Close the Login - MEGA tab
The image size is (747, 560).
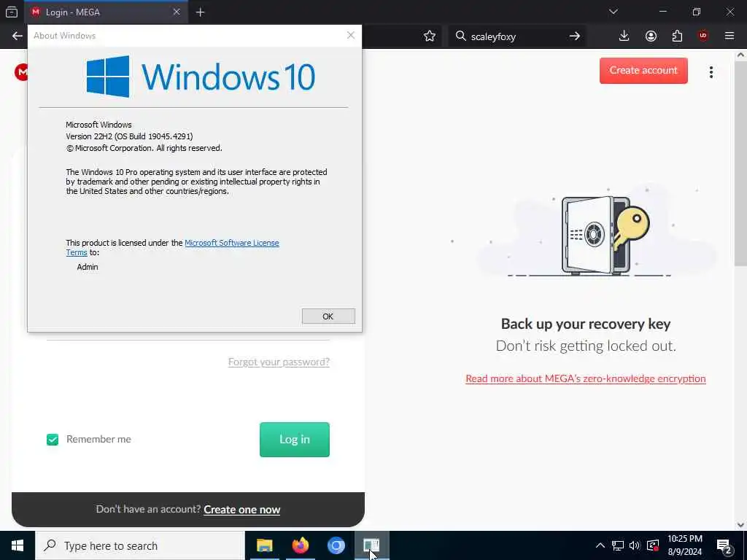point(177,12)
